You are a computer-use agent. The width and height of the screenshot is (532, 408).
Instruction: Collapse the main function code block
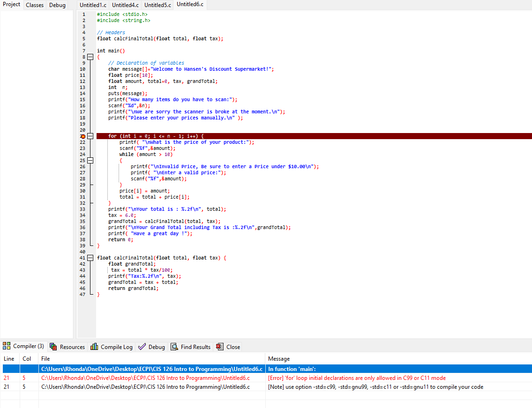tap(90, 57)
